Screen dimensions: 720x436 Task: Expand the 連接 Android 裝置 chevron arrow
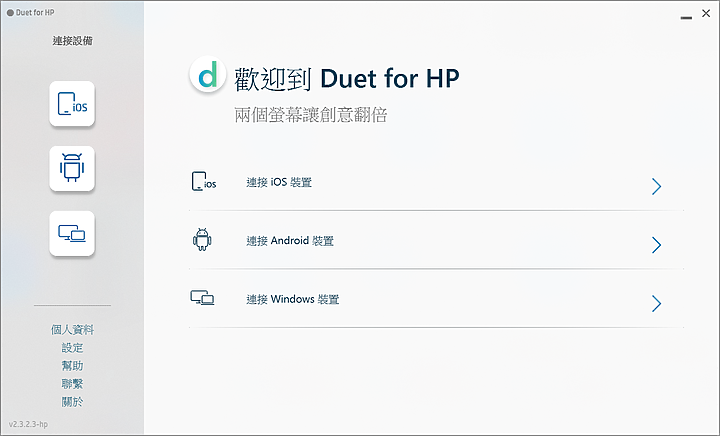[x=656, y=245]
